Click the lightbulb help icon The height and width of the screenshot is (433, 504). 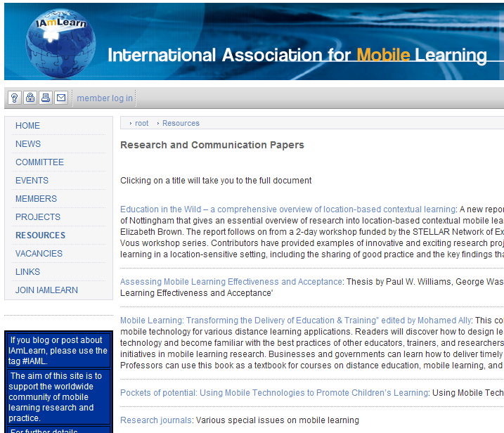point(15,98)
